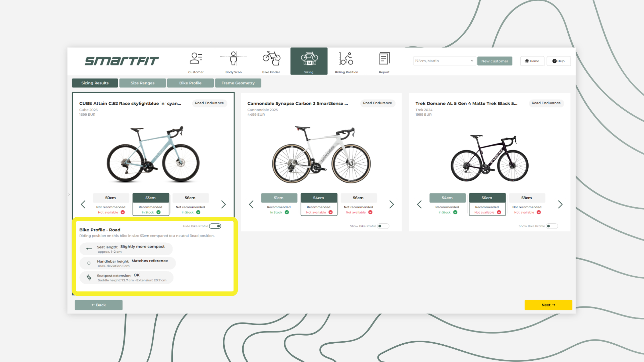Open Help with the question mark icon
644x362 pixels.
(x=554, y=61)
